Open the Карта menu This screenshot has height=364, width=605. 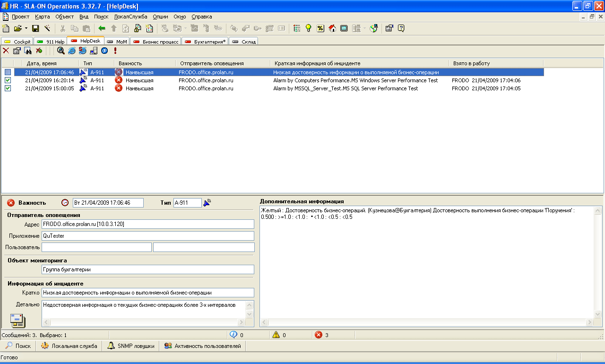click(42, 17)
